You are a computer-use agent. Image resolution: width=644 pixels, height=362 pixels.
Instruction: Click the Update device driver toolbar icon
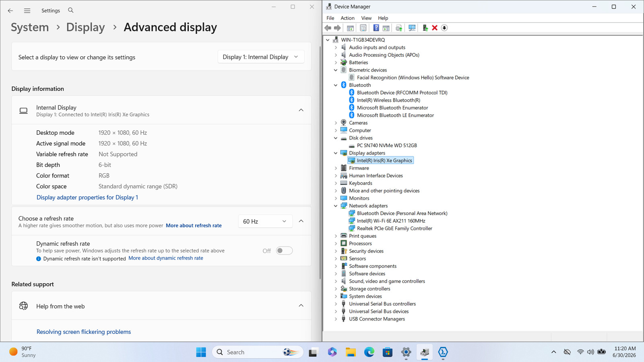[399, 28]
